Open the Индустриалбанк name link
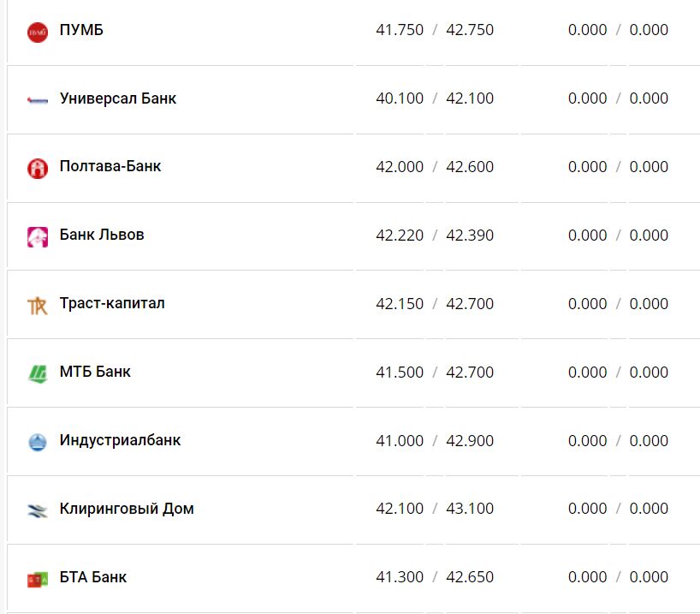Image resolution: width=700 pixels, height=614 pixels. tap(120, 440)
